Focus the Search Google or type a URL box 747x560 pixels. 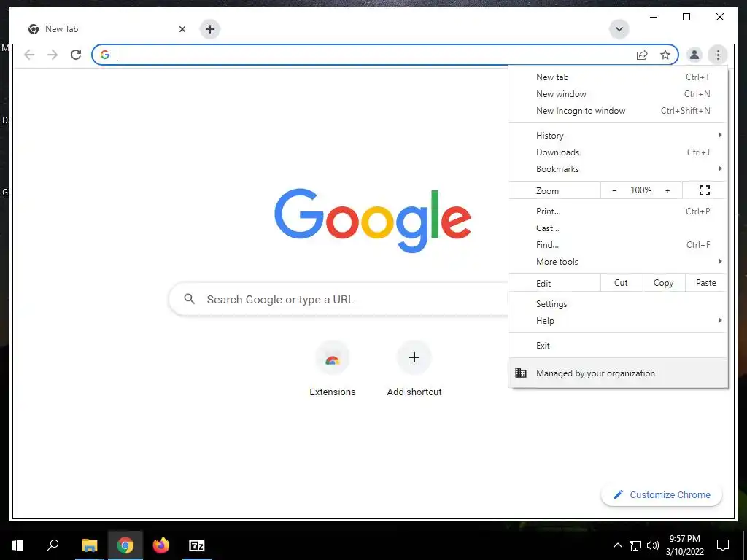point(338,299)
